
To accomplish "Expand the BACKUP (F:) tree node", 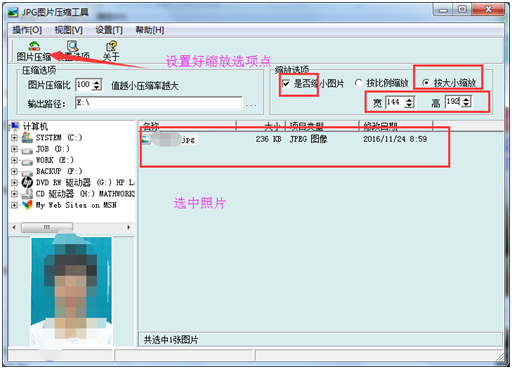I will click(14, 171).
